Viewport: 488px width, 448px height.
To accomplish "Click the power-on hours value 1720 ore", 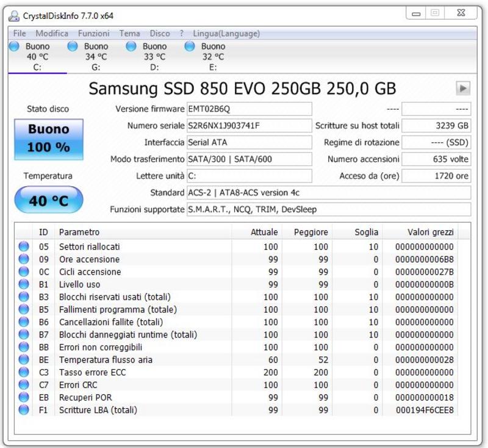I will point(436,176).
